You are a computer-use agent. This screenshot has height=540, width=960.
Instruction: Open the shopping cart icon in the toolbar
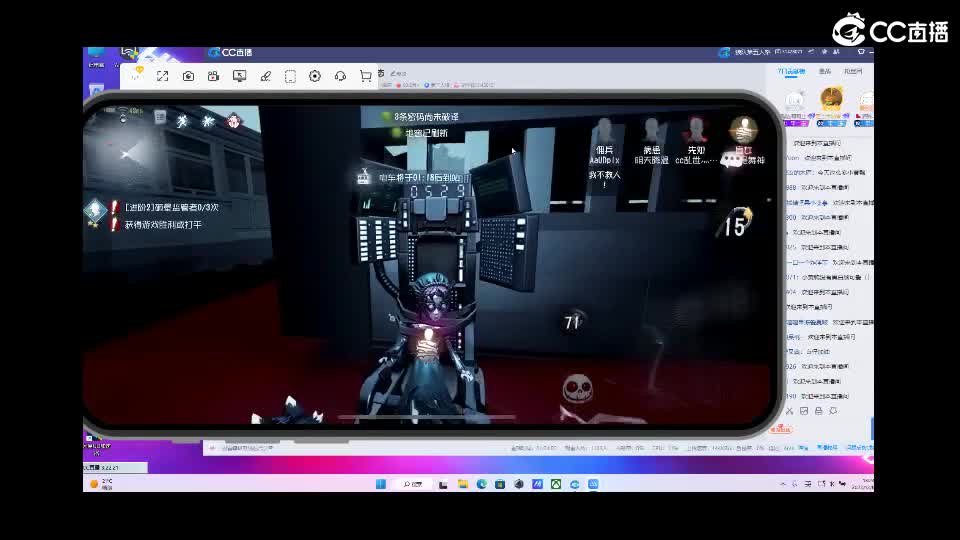[366, 76]
